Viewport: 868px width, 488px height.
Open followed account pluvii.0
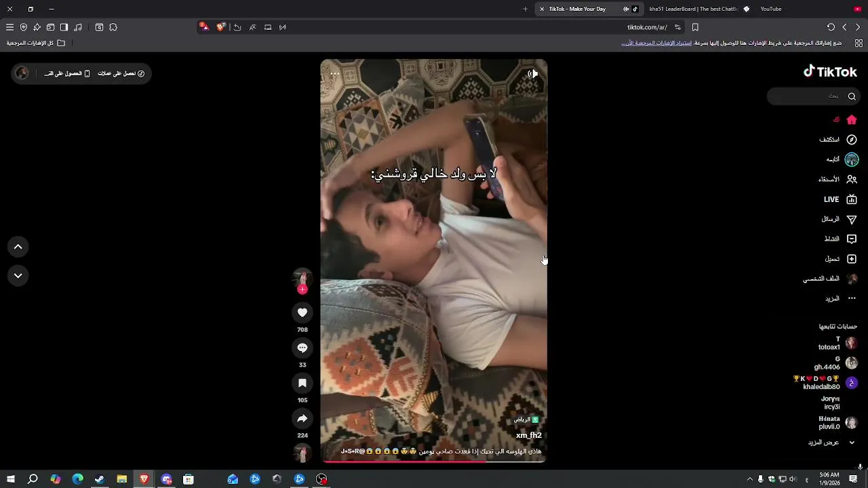(838, 422)
